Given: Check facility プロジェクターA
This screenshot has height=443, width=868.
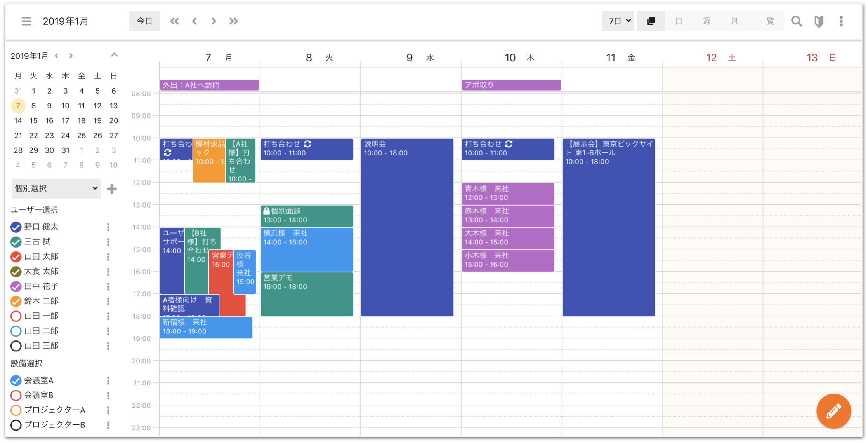Looking at the screenshot, I should tap(16, 410).
